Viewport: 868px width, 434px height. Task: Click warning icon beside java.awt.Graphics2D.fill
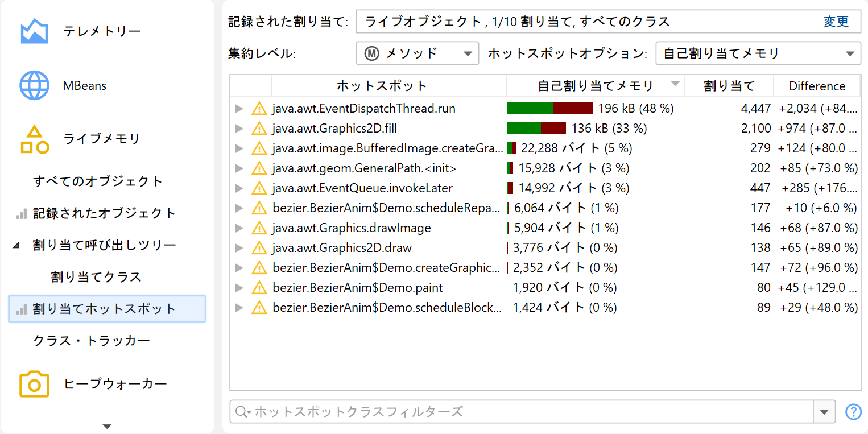click(x=259, y=129)
